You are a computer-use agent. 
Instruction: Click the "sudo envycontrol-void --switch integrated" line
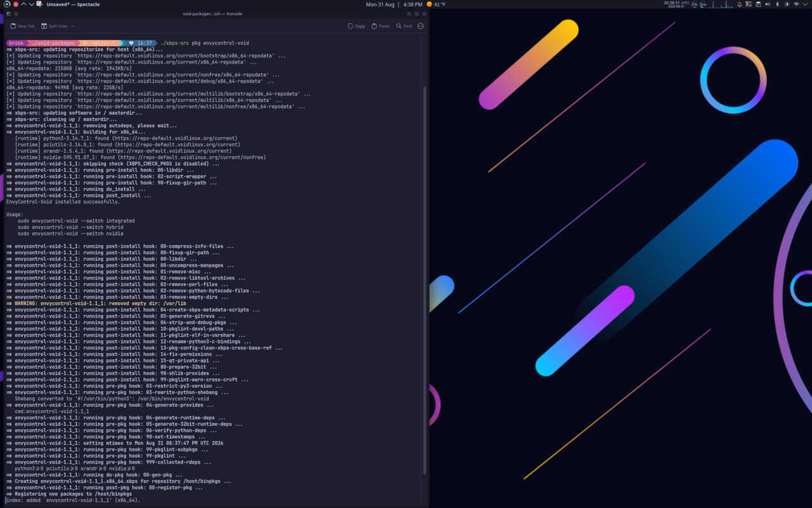pyautogui.click(x=75, y=221)
